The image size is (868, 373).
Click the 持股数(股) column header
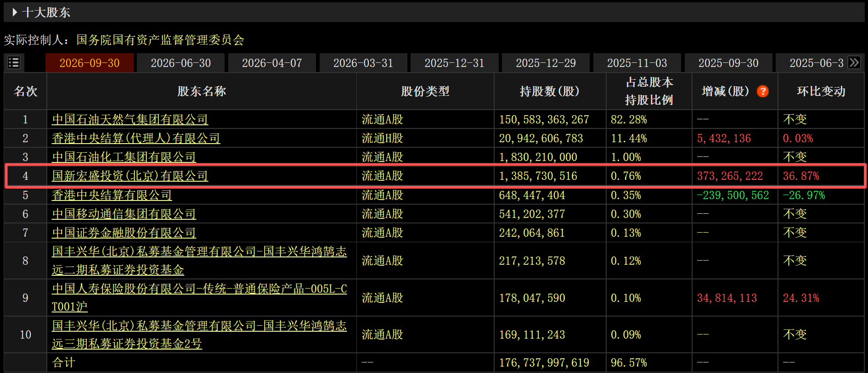tap(550, 91)
